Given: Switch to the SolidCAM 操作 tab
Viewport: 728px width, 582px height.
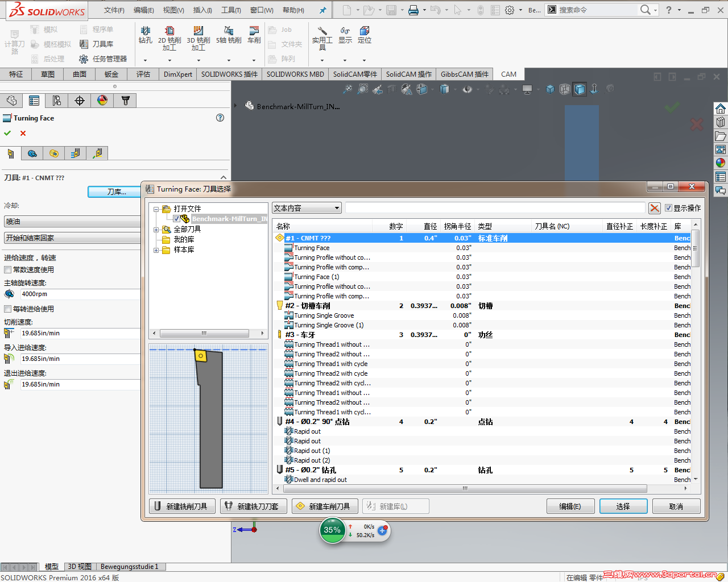Looking at the screenshot, I should click(x=409, y=74).
